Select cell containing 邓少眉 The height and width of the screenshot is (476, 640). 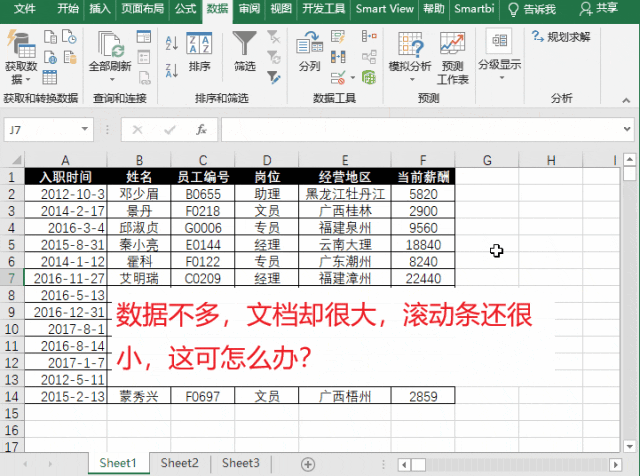click(139, 194)
